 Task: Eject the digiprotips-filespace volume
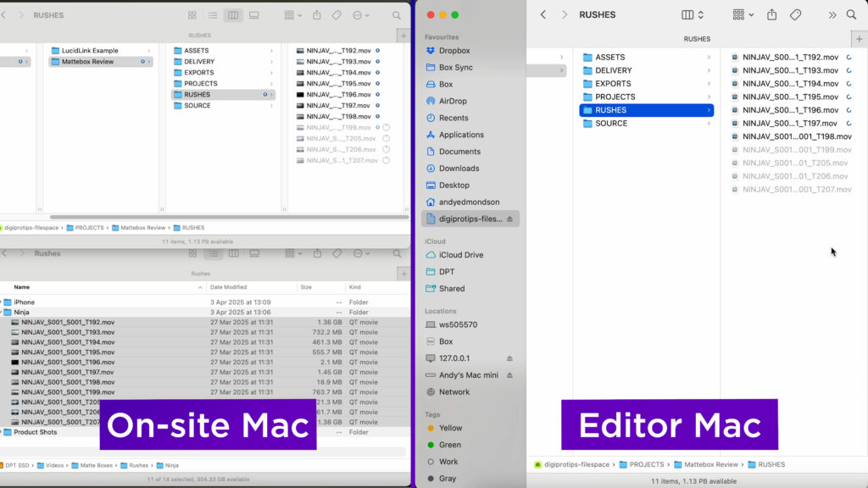[509, 219]
